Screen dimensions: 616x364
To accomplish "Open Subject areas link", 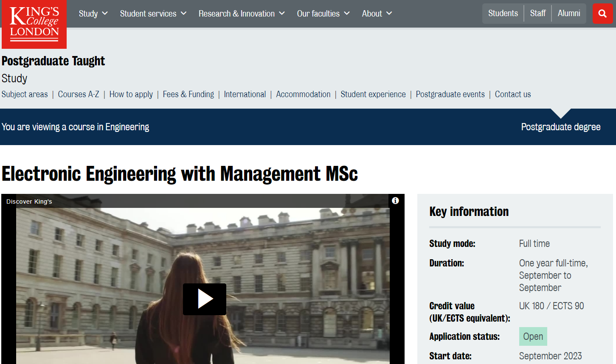I will click(x=25, y=94).
